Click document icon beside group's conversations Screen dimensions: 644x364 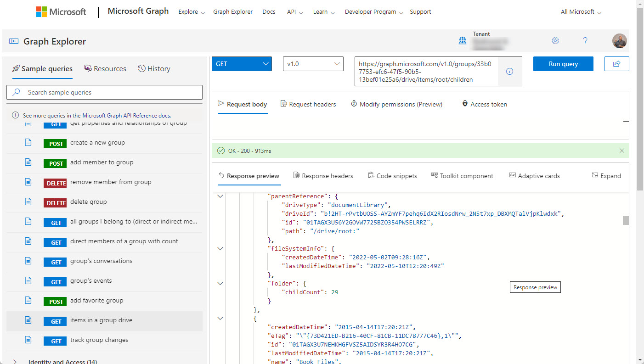[x=28, y=261]
